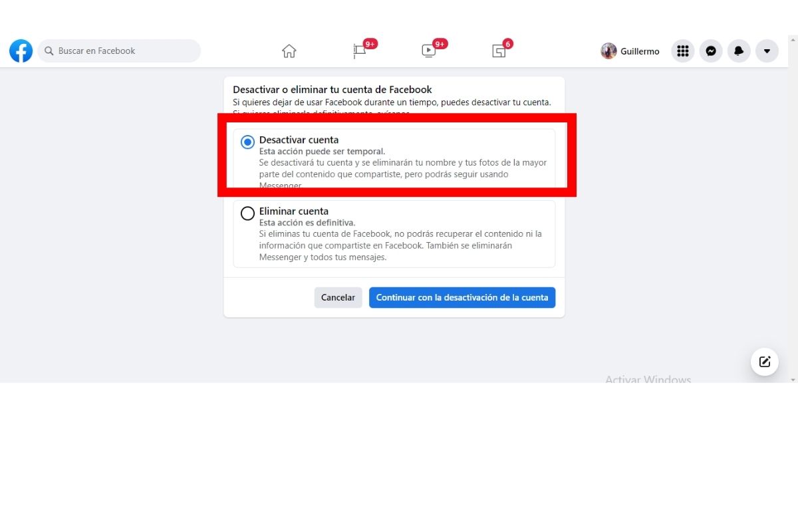798x532 pixels.
Task: Click the dialog title 'Desactivar o eliminar tu cuenta de Facebook'
Action: [x=332, y=89]
